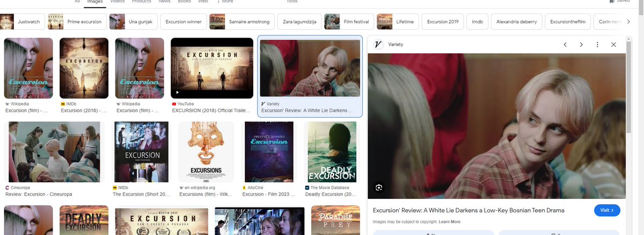Click the Variety source name in preview header
This screenshot has width=644, height=235.
click(396, 45)
